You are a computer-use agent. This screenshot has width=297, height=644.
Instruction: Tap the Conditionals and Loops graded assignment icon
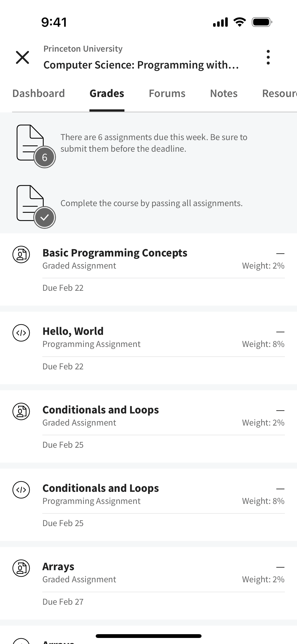[21, 411]
